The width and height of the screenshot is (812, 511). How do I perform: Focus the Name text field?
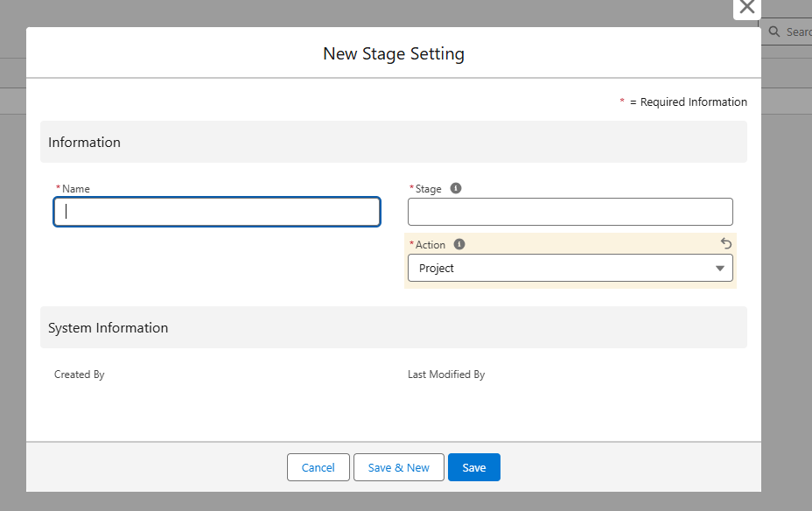click(x=217, y=212)
